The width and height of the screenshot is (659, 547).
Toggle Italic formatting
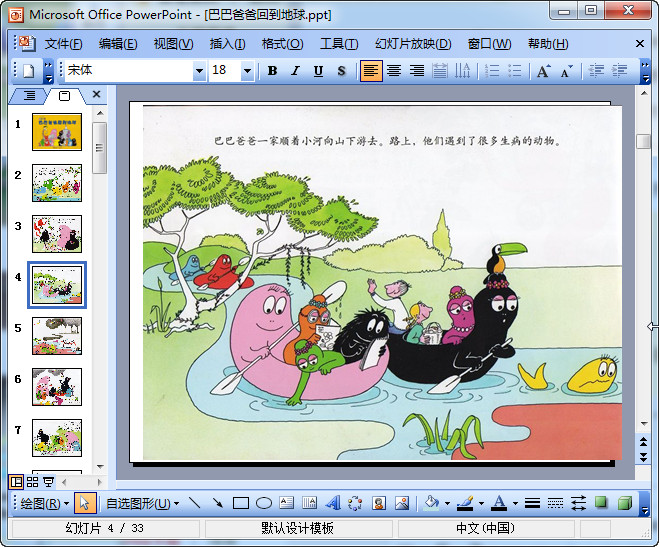tap(295, 71)
